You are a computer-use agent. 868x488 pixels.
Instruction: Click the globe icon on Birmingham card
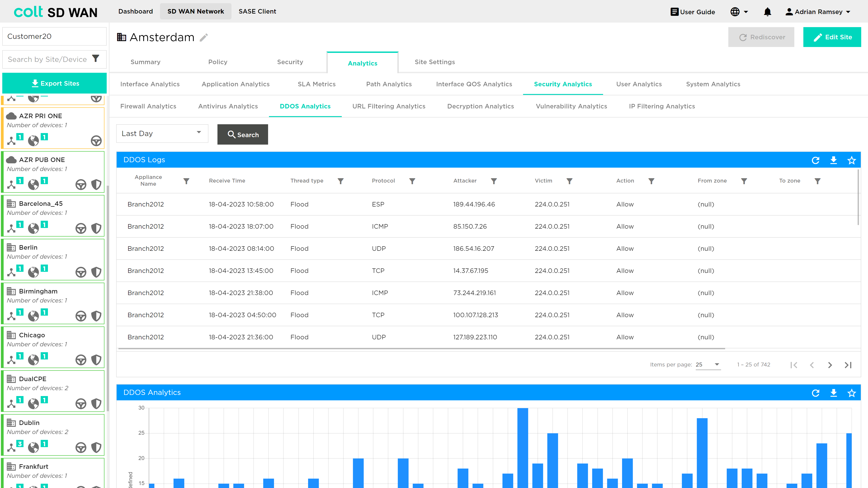[33, 316]
